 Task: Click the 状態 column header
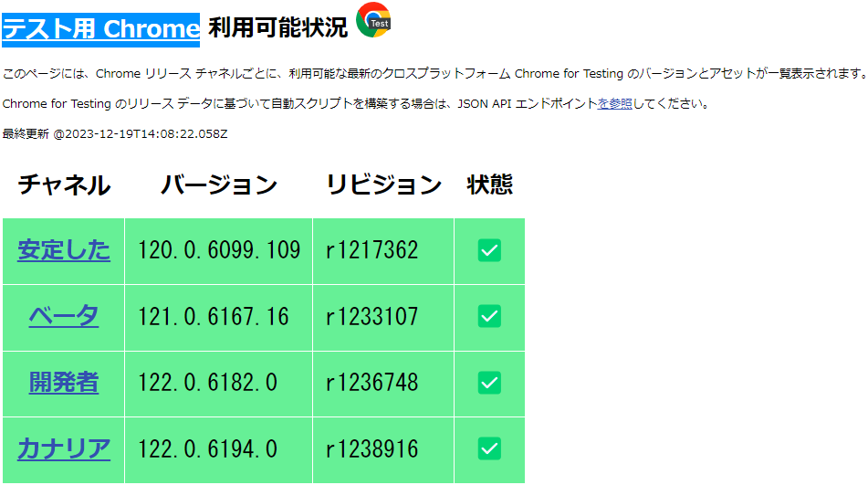pyautogui.click(x=490, y=185)
